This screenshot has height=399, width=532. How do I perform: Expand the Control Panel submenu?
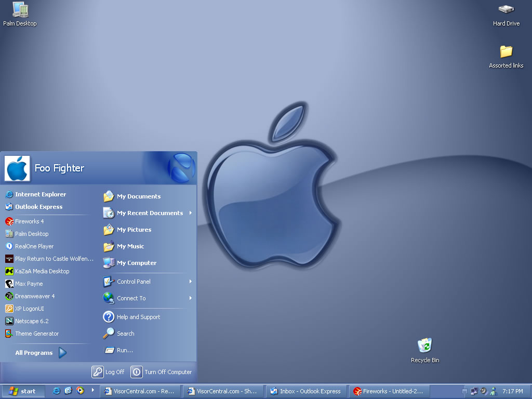[190, 282]
